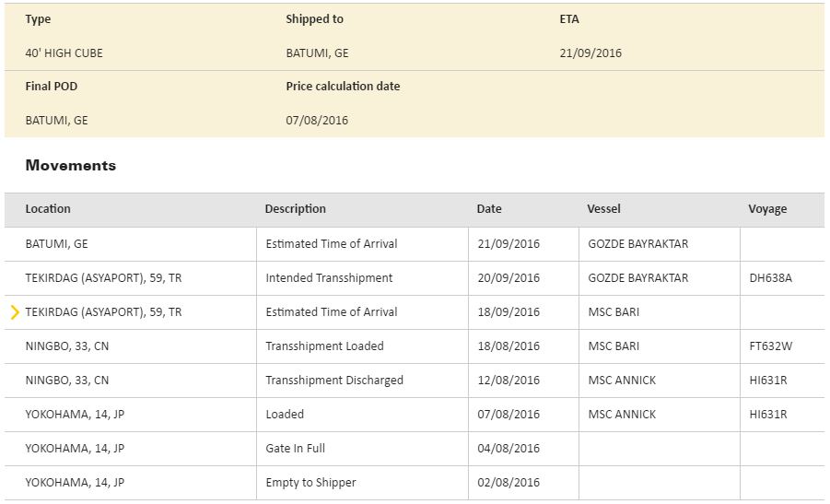This screenshot has width=830, height=504.
Task: Click the Voyage column header
Action: (x=767, y=209)
